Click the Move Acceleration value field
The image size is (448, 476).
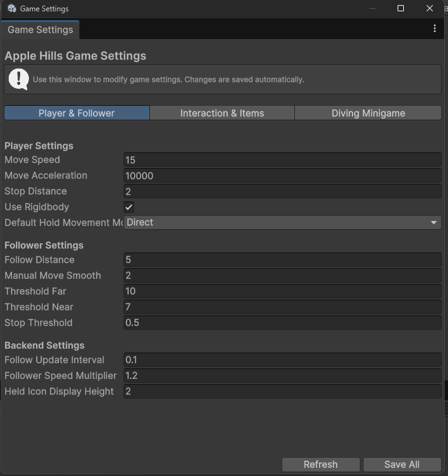[282, 176]
